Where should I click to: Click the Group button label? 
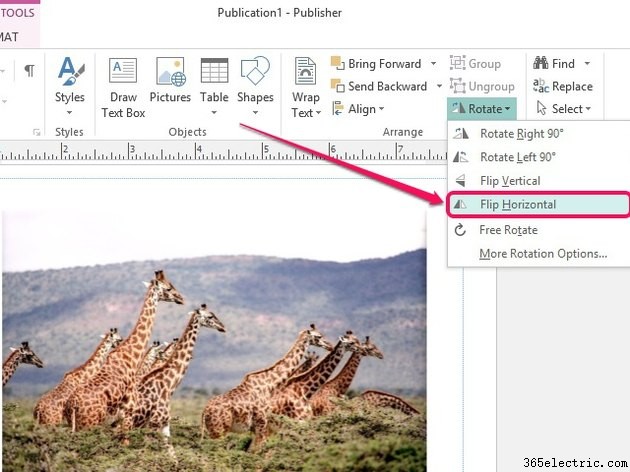point(485,64)
